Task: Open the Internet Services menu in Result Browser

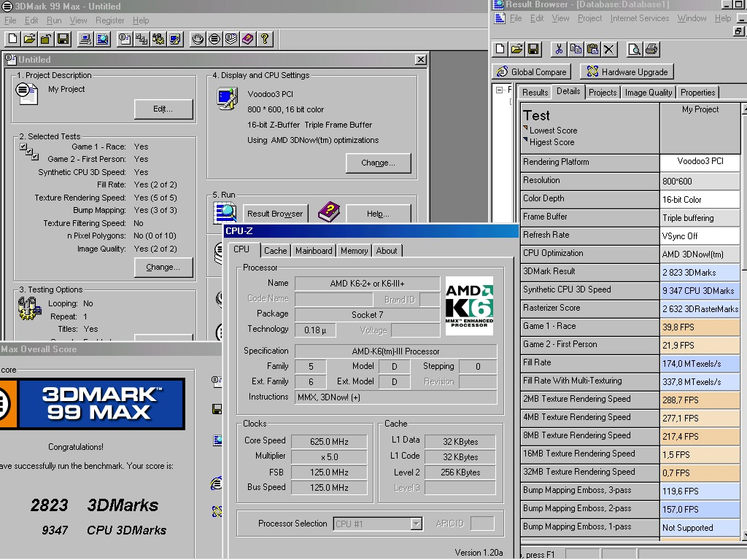Action: 639,18
